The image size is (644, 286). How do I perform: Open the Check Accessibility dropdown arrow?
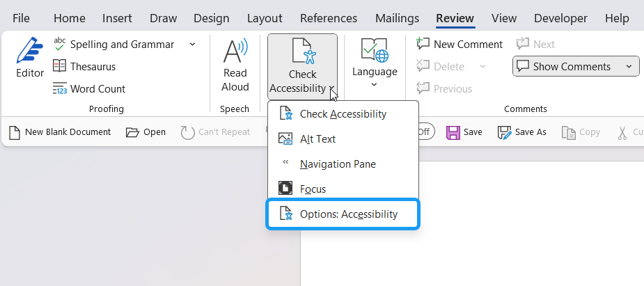(x=332, y=89)
